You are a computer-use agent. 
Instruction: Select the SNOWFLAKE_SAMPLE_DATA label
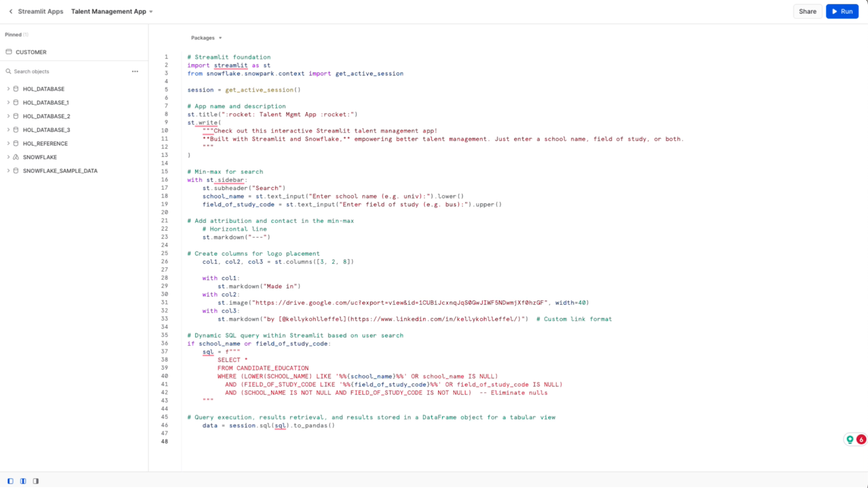(60, 170)
